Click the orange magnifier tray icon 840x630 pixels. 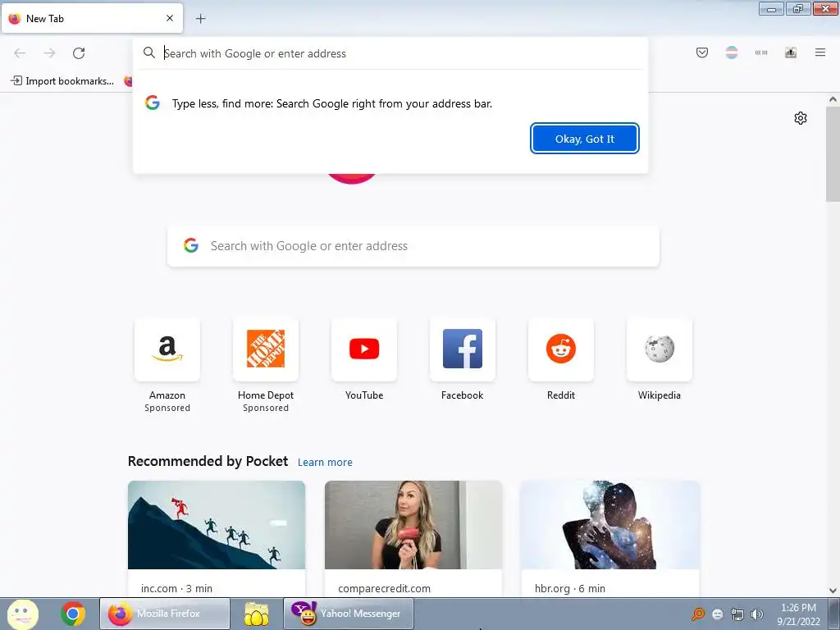698,614
